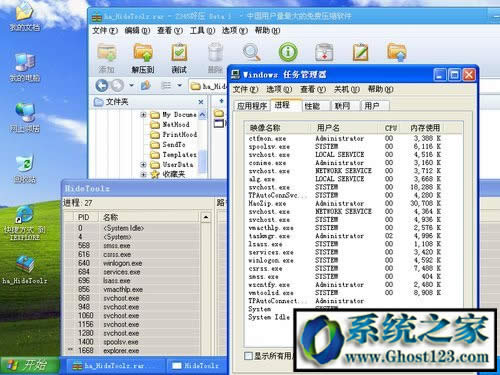Sort by Image Name column header
Viewport: 500px width, 375px height.
coord(279,128)
